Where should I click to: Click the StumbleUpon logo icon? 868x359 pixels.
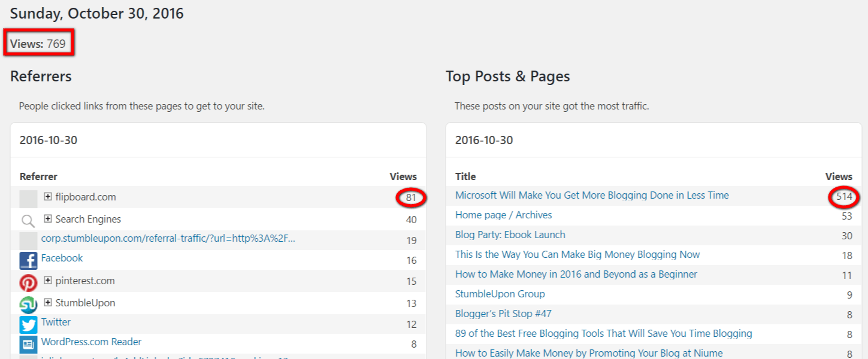click(28, 305)
